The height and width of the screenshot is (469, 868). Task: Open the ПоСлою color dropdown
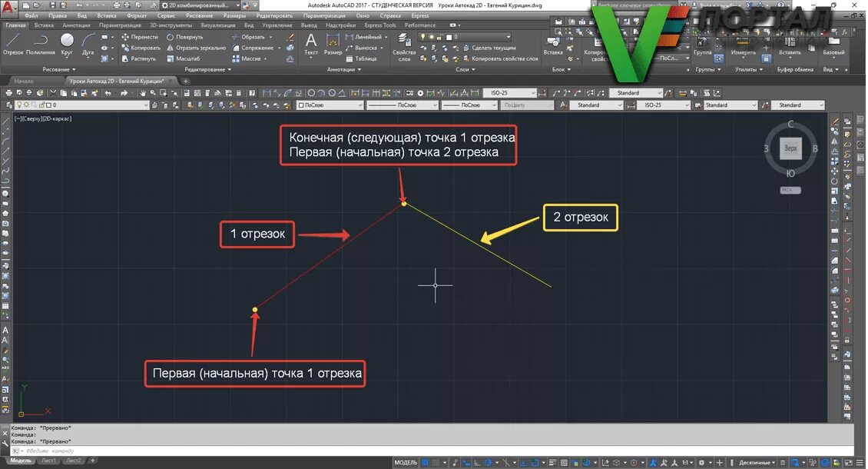click(x=330, y=105)
